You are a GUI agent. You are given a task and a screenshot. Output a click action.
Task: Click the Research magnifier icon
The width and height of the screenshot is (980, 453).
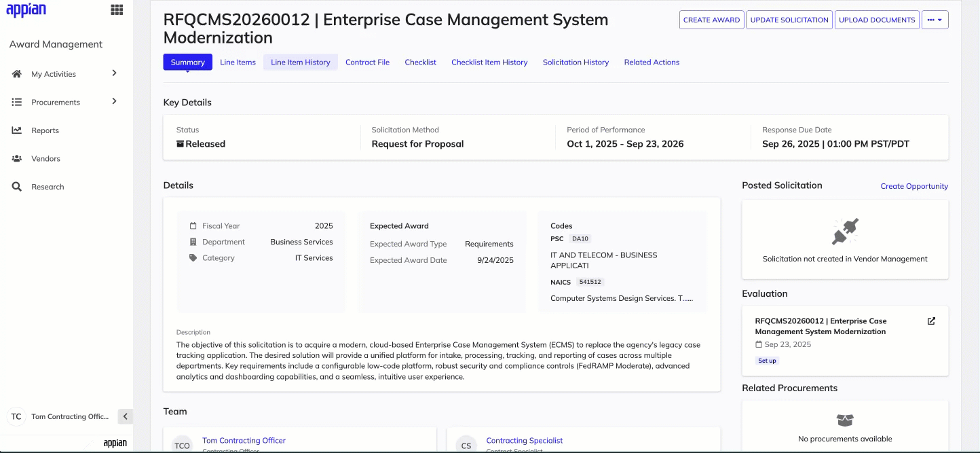click(17, 187)
